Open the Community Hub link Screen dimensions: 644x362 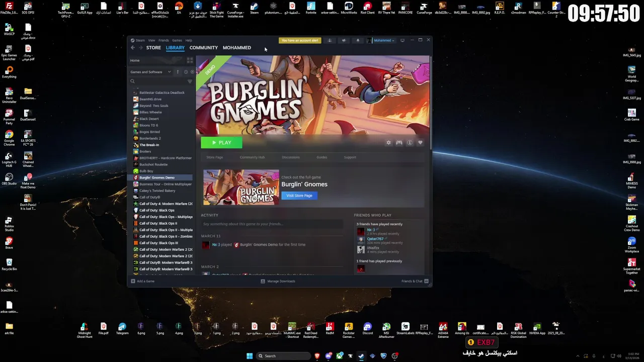pos(252,157)
